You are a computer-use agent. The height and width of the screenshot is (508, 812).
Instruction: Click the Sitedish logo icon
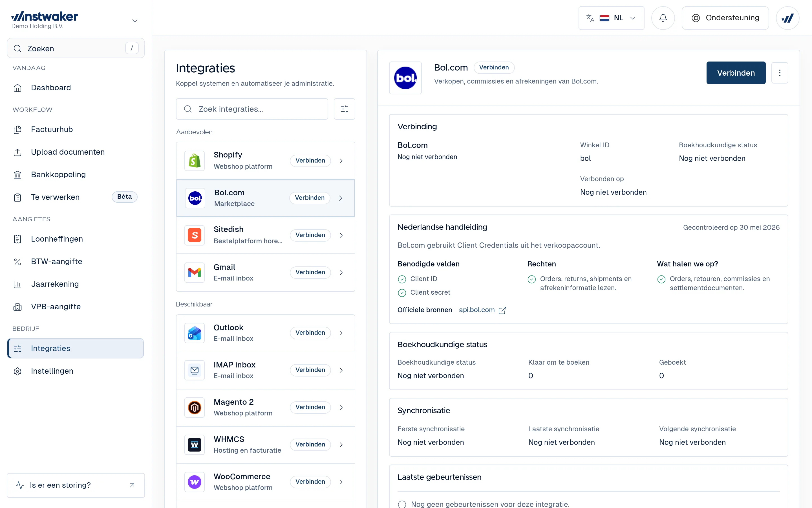(x=195, y=235)
